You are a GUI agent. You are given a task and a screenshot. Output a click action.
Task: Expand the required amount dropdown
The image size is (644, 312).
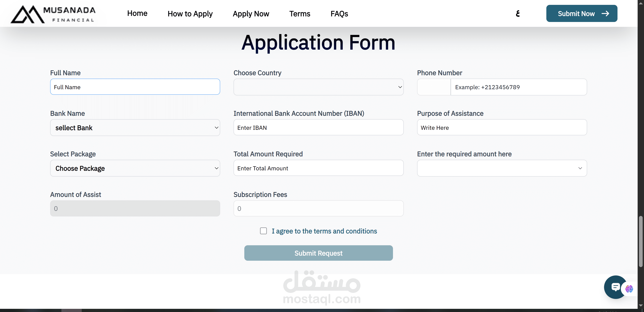point(502,168)
